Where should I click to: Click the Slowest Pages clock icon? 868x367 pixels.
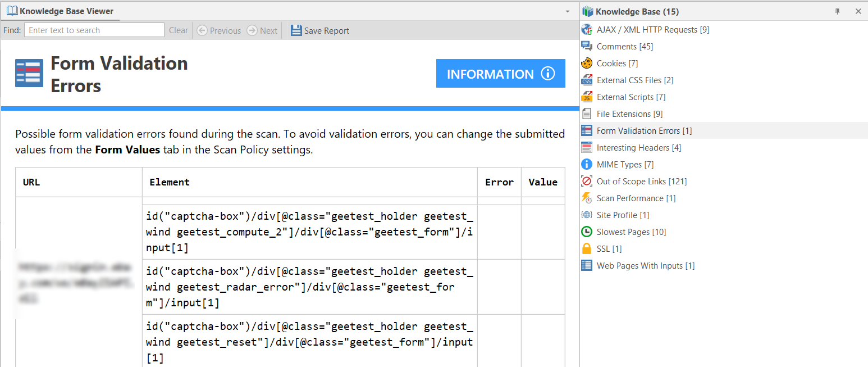[587, 232]
